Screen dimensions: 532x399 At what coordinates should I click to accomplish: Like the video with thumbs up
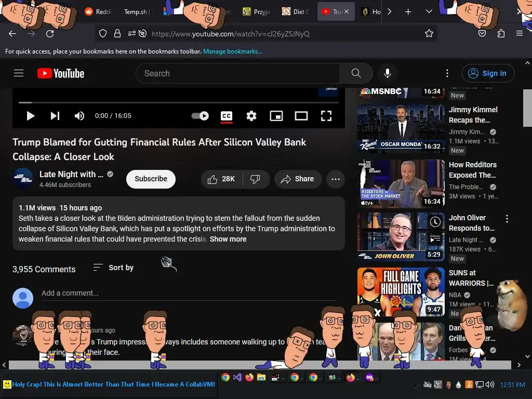point(221,179)
